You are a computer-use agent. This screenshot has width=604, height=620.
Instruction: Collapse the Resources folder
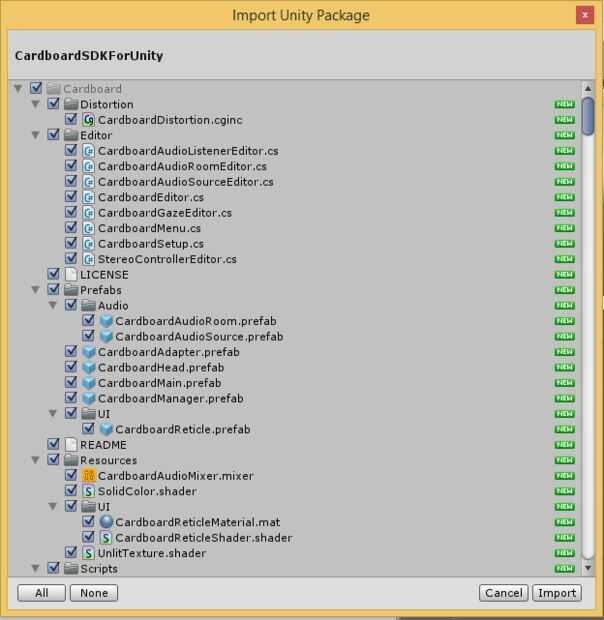point(35,460)
